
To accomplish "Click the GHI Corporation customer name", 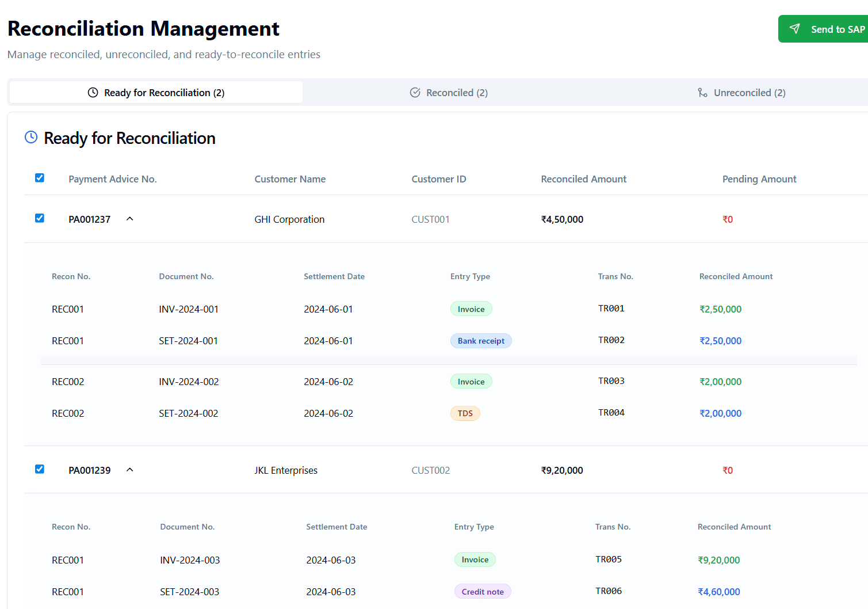I will (289, 219).
